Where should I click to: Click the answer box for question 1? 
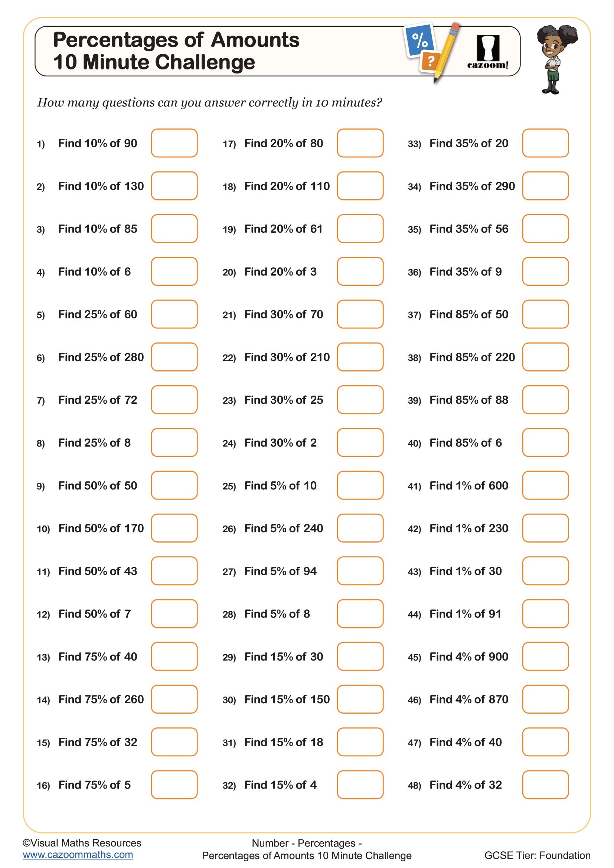point(174,143)
